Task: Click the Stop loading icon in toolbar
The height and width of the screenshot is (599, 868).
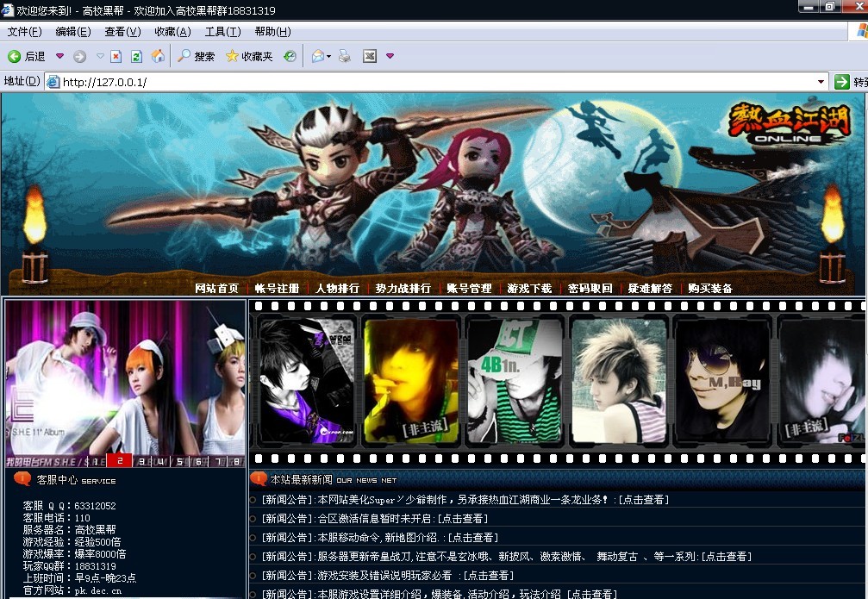Action: click(x=116, y=57)
